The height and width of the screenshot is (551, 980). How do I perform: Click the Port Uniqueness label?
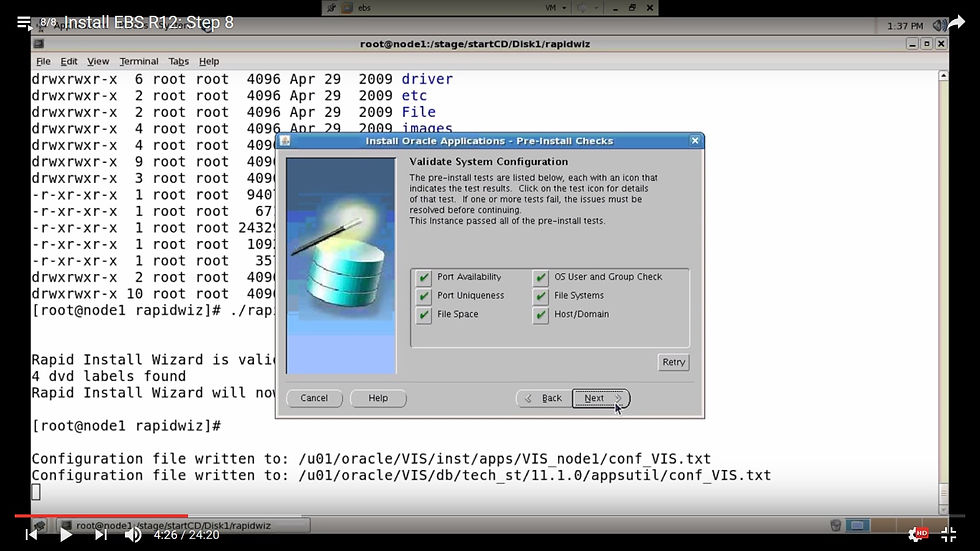pos(471,295)
